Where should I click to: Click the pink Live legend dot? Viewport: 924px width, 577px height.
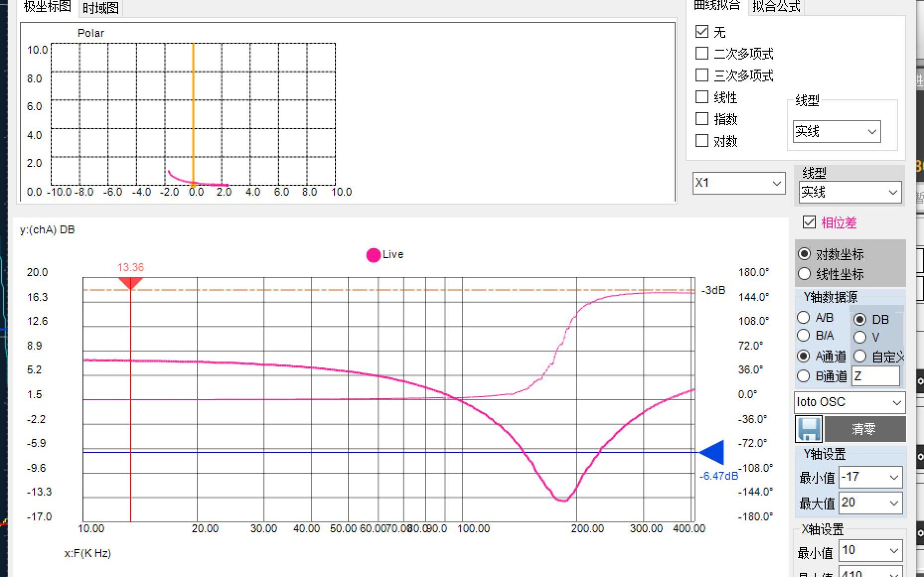[373, 255]
